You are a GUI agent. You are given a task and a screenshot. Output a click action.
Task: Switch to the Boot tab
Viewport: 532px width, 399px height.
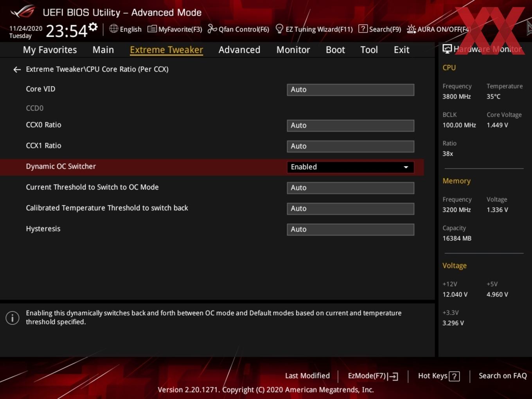[x=335, y=50]
